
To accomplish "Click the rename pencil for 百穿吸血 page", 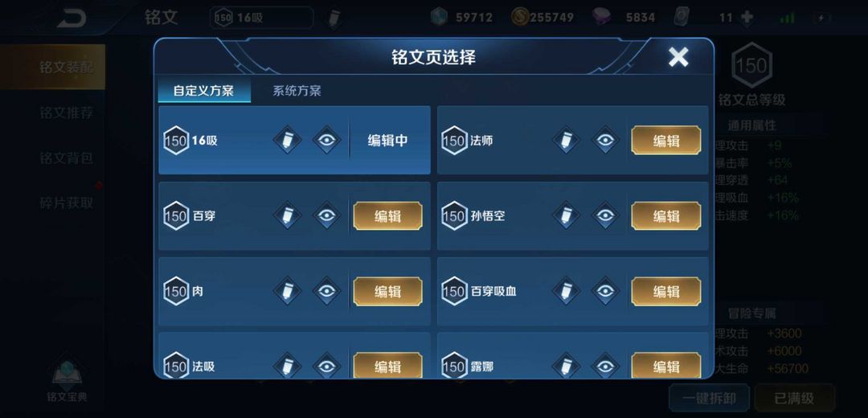I will pyautogui.click(x=566, y=291).
